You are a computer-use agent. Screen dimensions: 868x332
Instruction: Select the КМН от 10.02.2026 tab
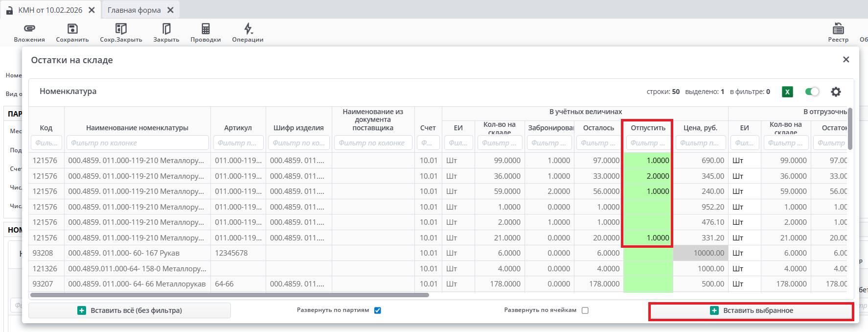(50, 10)
